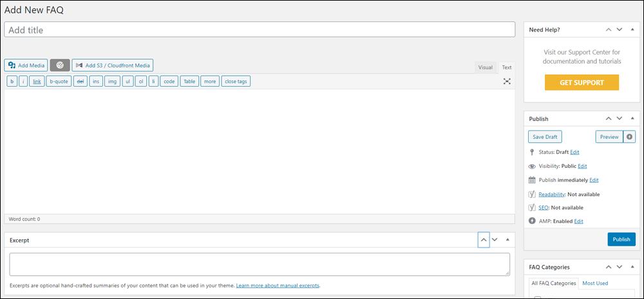644x299 pixels.
Task: Move the Publish panel up
Action: 609,119
